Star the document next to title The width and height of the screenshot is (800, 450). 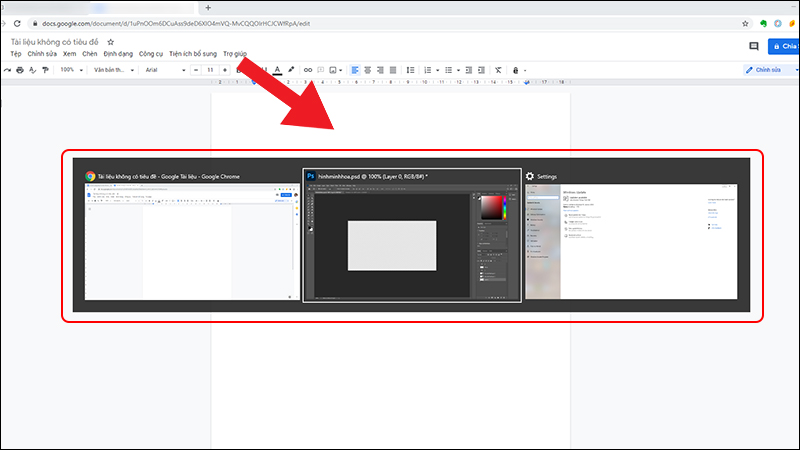(x=111, y=42)
